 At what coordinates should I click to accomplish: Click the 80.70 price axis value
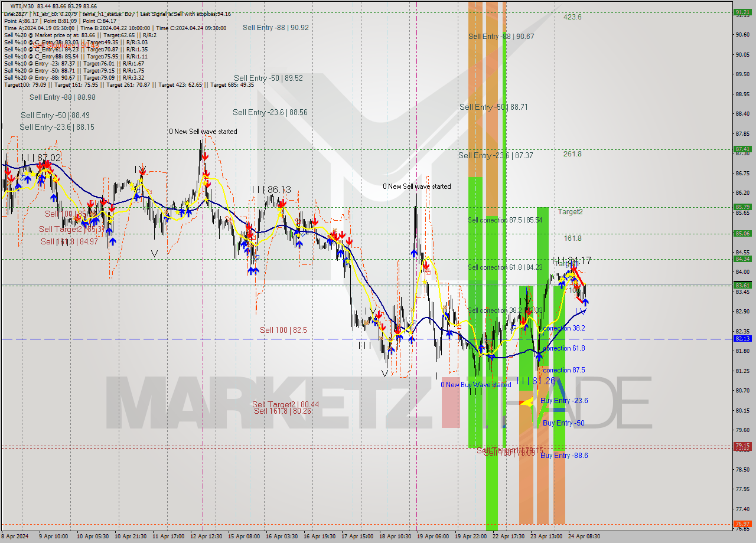click(742, 391)
